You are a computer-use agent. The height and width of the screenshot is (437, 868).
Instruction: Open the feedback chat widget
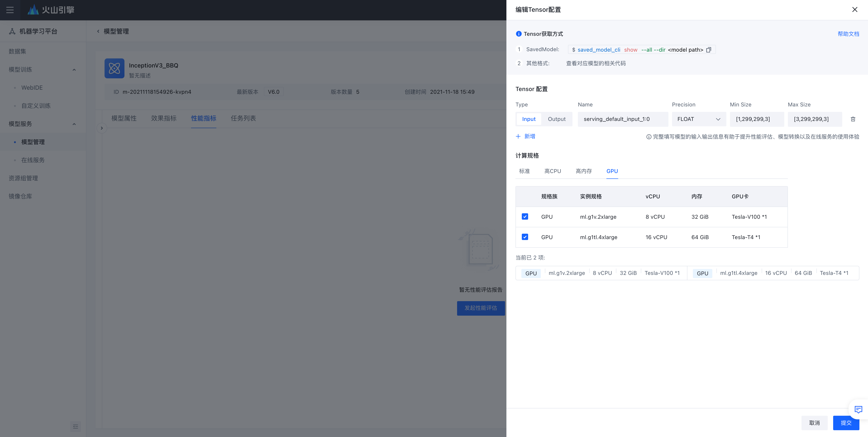coord(858,409)
